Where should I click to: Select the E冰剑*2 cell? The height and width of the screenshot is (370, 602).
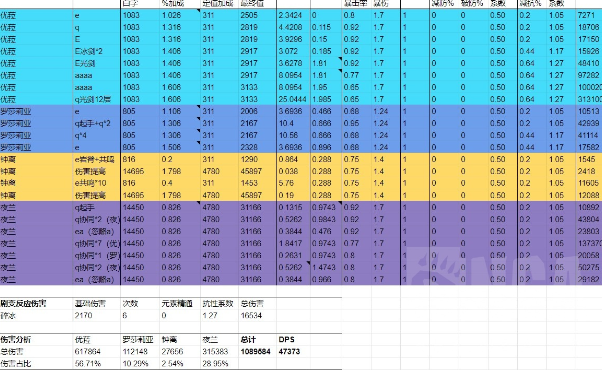[x=97, y=51]
